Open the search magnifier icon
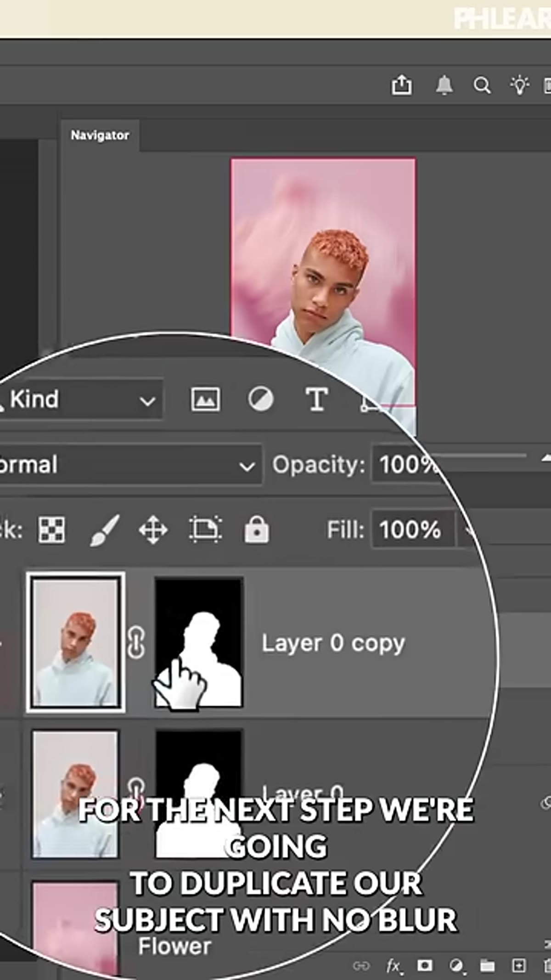 482,85
